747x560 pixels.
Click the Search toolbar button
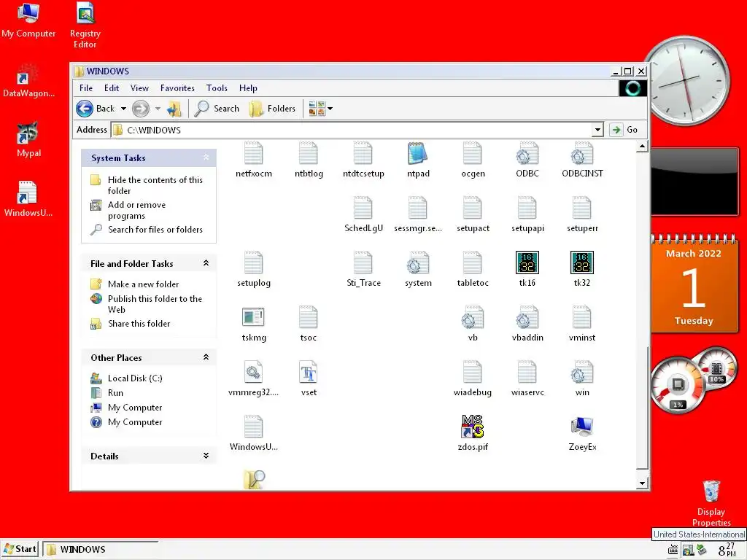(x=217, y=109)
